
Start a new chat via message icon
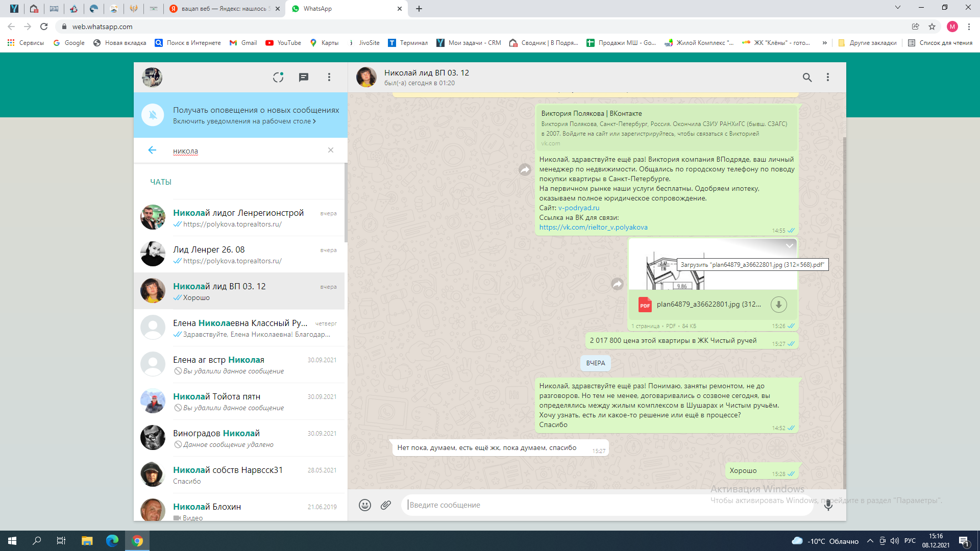(x=304, y=77)
